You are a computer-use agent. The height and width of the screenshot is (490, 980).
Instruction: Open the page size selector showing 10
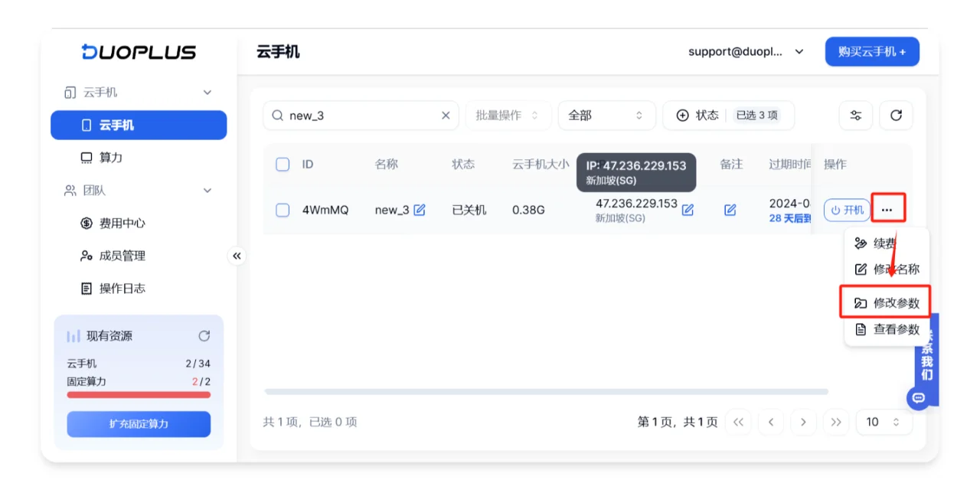pyautogui.click(x=884, y=422)
